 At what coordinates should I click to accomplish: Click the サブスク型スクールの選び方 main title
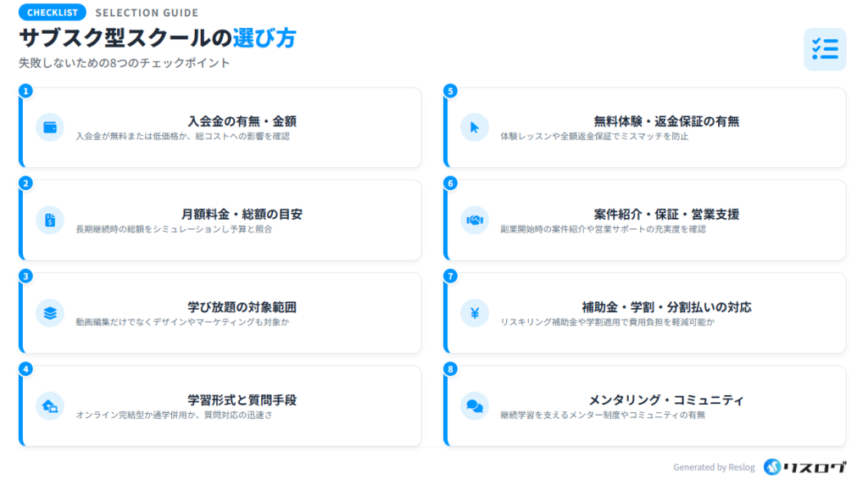pyautogui.click(x=158, y=38)
